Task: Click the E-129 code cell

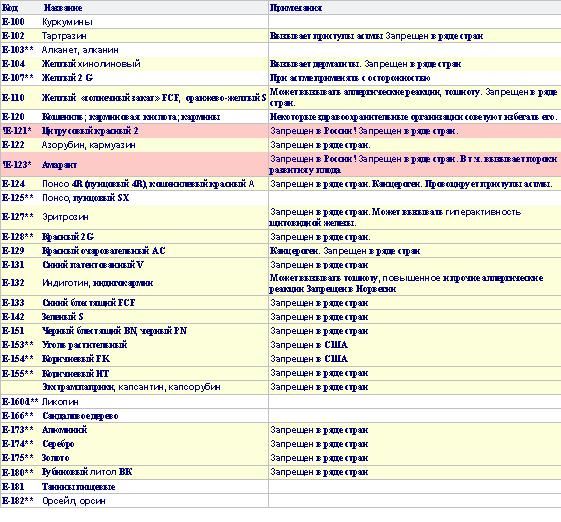Action: click(x=13, y=251)
